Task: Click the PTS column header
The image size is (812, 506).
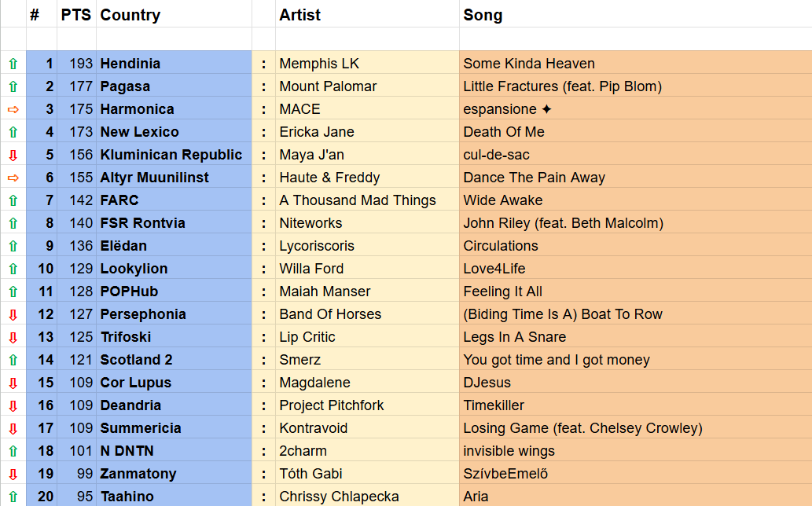Action: pos(76,15)
